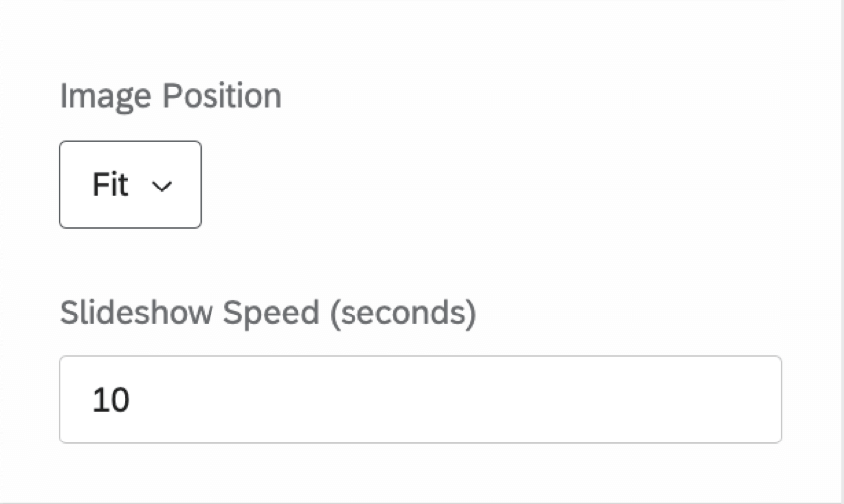
Task: Click the Slideshow Speed input field
Action: (420, 400)
